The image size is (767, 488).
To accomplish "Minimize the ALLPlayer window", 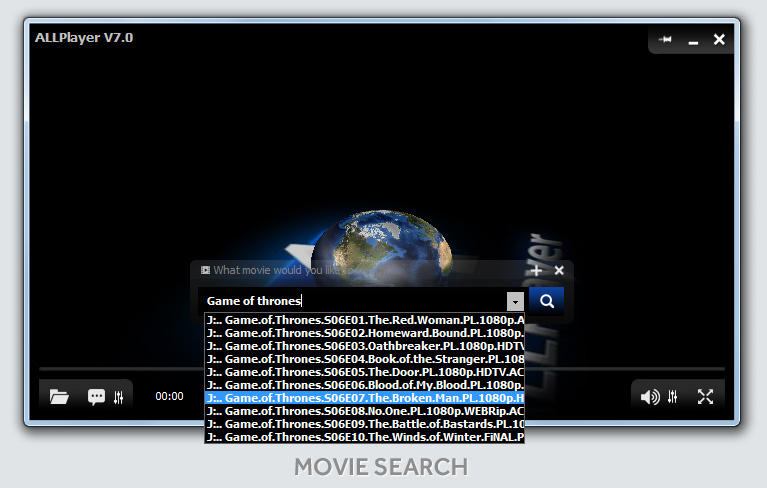I will pyautogui.click(x=693, y=43).
